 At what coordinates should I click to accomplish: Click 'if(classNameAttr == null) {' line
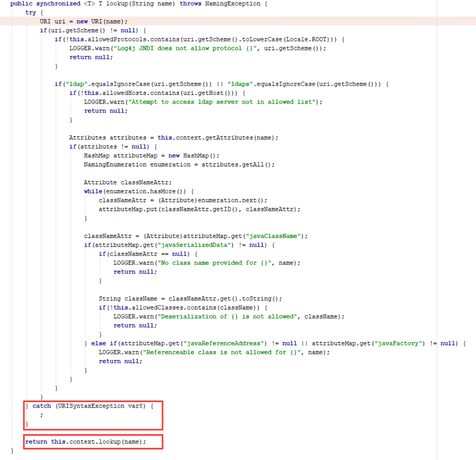coord(148,254)
